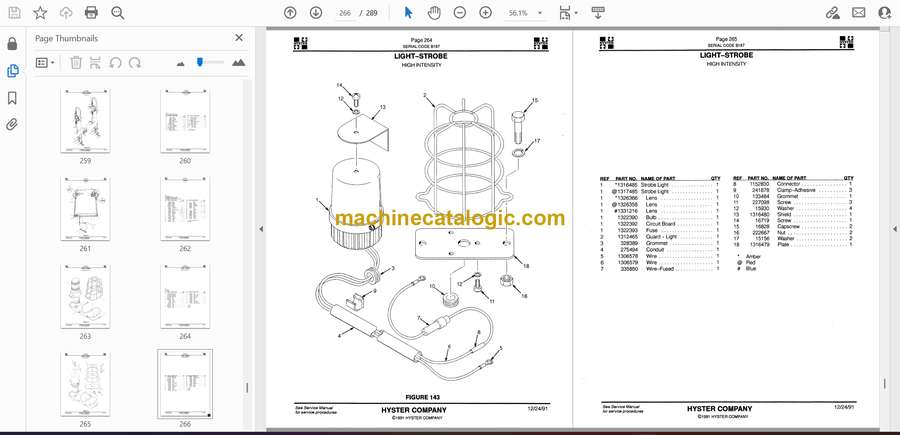Select page 266 thumbnail

[185, 384]
